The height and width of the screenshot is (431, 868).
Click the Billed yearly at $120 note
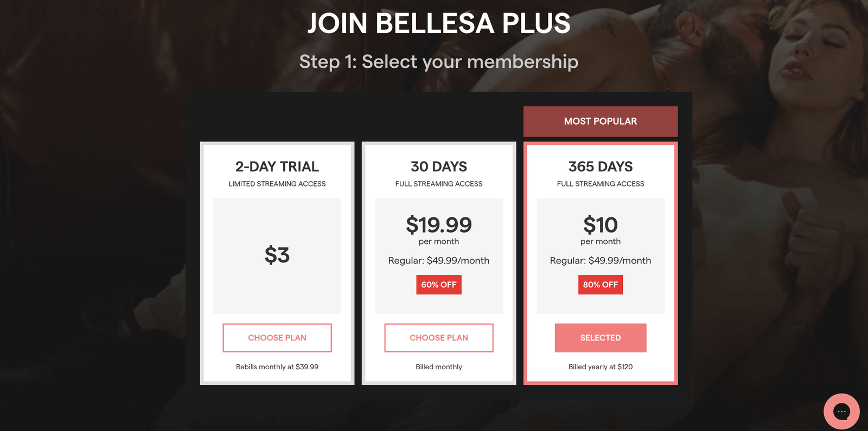601,367
